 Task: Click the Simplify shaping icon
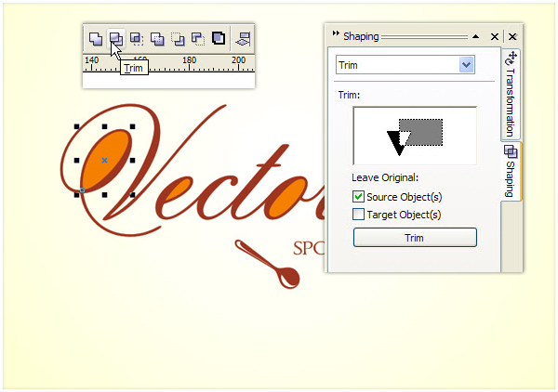coord(157,39)
